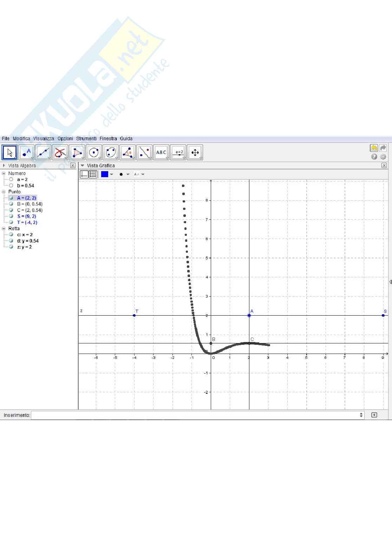The width and height of the screenshot is (392, 555).
Task: Select the New Point tool
Action: tap(26, 153)
